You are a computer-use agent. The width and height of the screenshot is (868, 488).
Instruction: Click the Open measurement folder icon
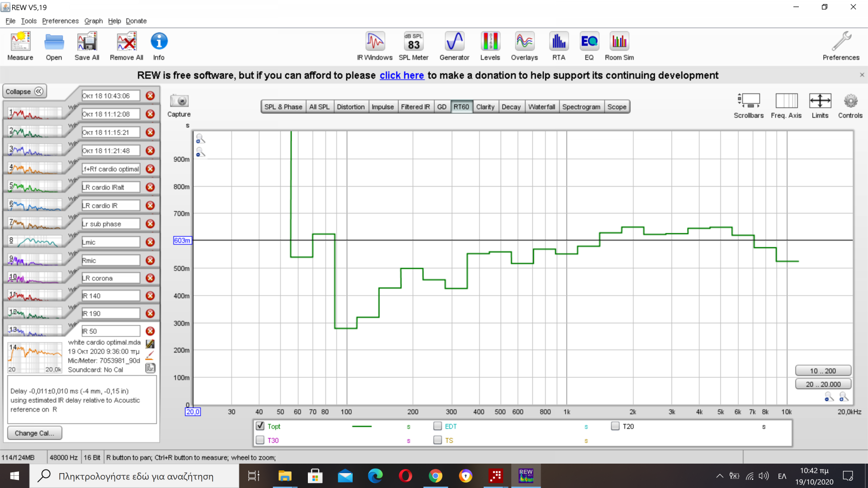(54, 46)
